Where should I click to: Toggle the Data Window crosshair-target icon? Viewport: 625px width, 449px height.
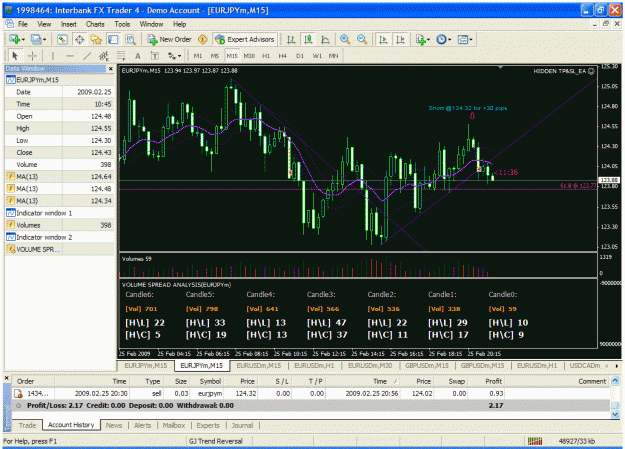pyautogui.click(x=79, y=39)
